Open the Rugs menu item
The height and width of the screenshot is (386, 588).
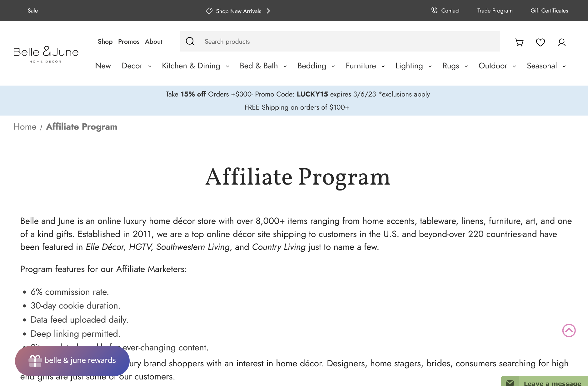pyautogui.click(x=451, y=66)
